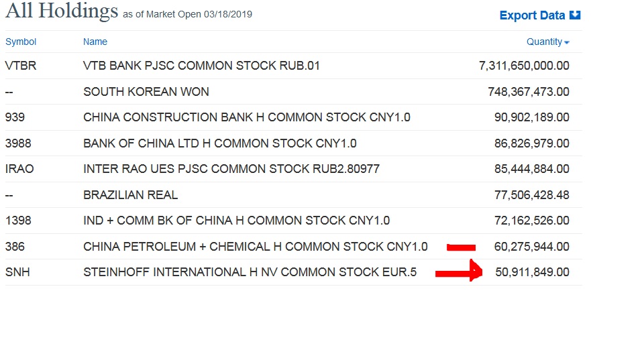Click the Export Data download icon
This screenshot has height=362, width=644.
575,15
